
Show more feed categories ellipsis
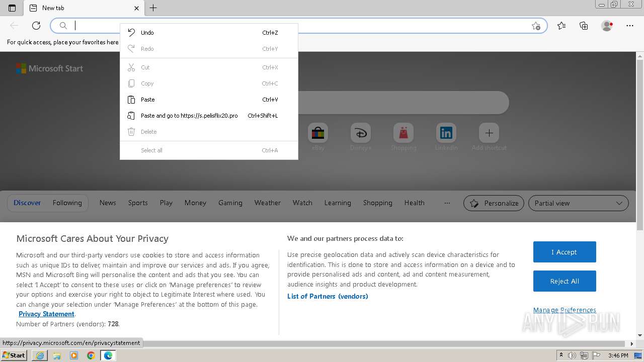[x=447, y=203]
